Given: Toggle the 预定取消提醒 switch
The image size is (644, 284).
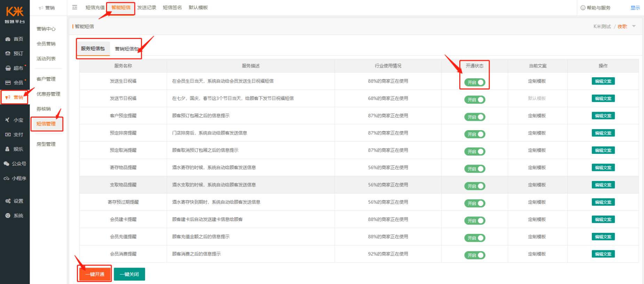Looking at the screenshot, I should click(475, 151).
